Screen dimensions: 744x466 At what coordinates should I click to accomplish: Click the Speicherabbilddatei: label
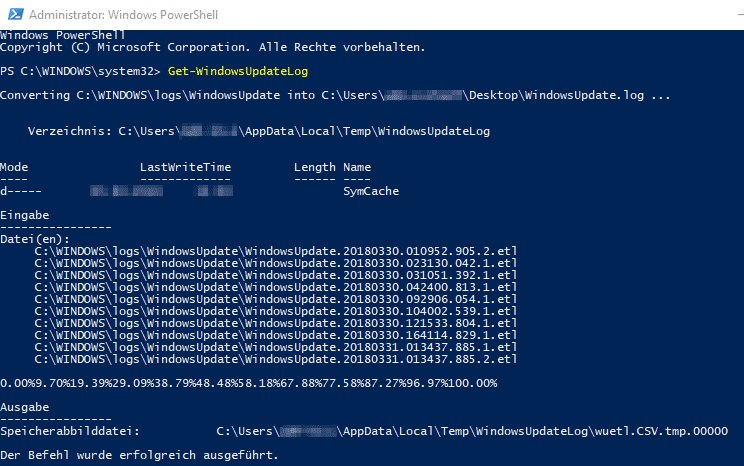68,431
